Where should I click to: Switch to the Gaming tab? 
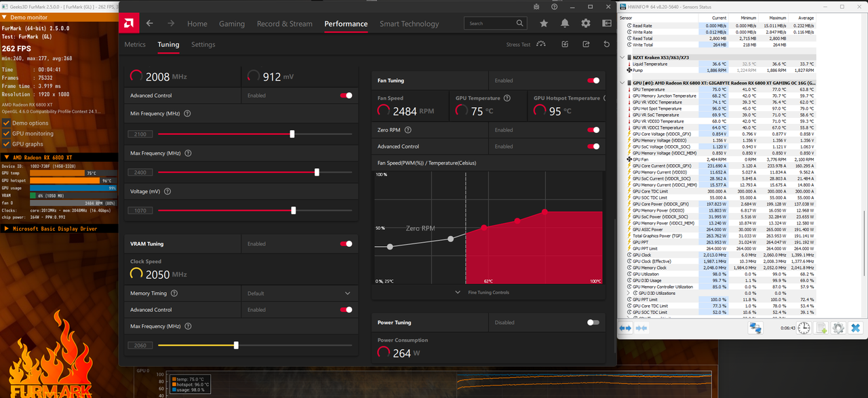(x=232, y=24)
